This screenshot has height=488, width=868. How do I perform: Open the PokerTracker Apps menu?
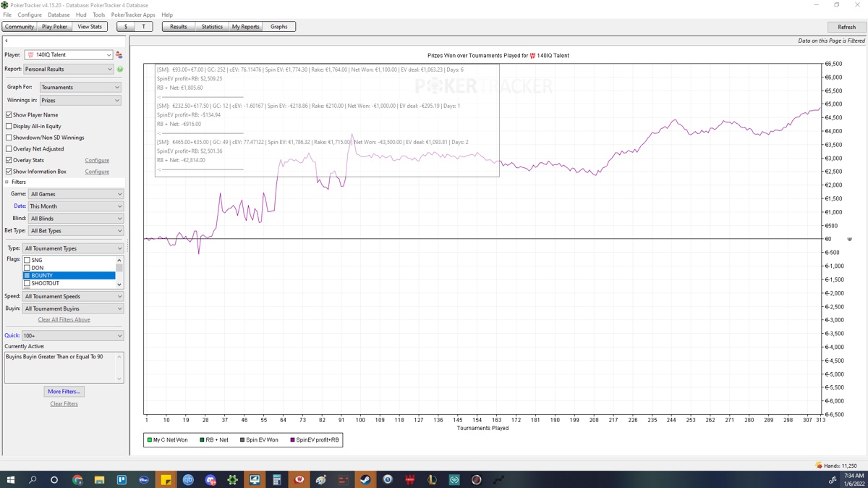(133, 14)
